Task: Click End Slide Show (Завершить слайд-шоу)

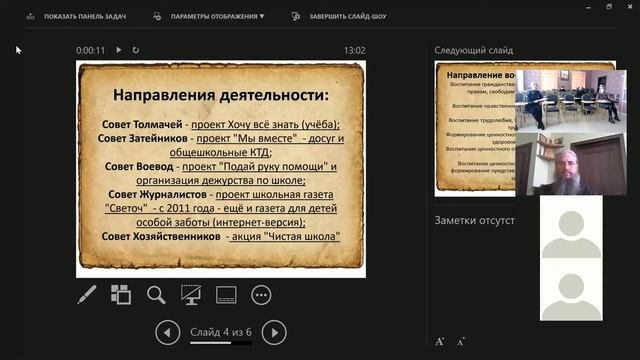Action: click(x=348, y=16)
